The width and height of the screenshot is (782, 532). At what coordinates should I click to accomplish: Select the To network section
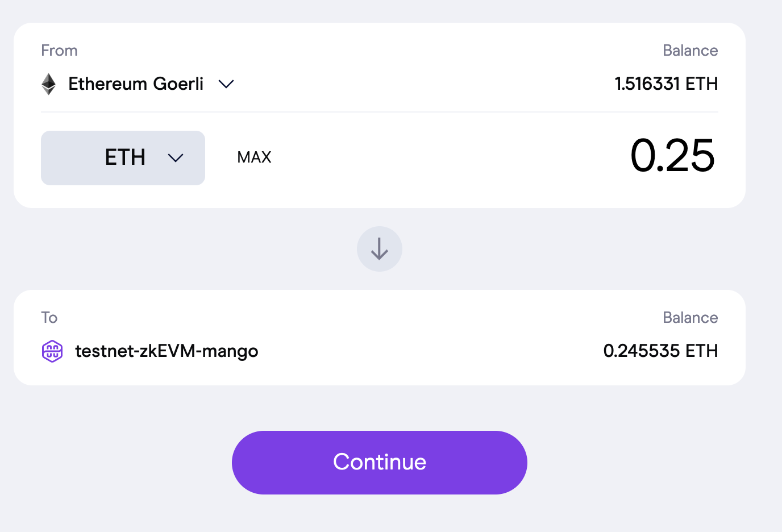click(x=49, y=318)
